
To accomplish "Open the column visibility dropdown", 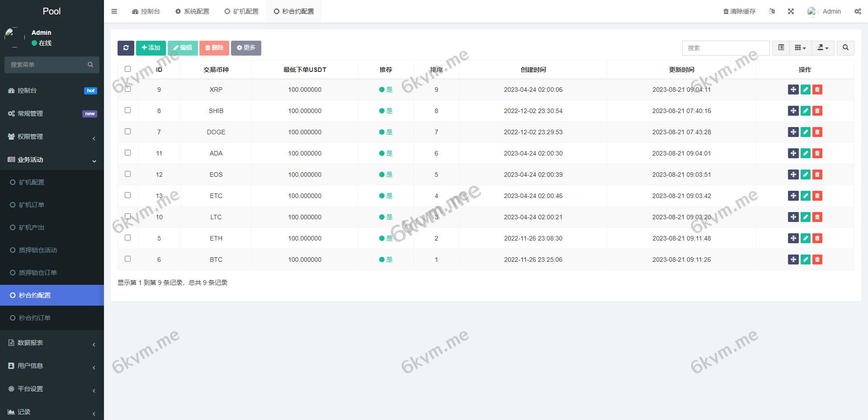I will click(x=800, y=48).
